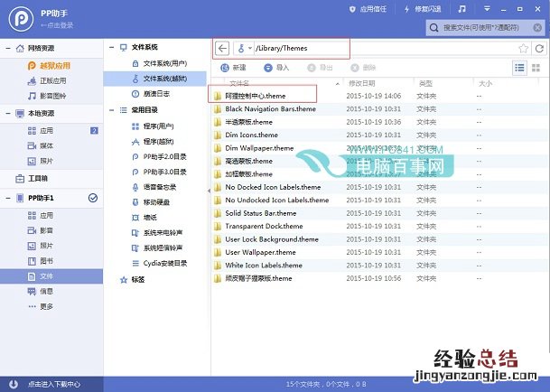Open 程序(越狱) directory

pos(153,142)
